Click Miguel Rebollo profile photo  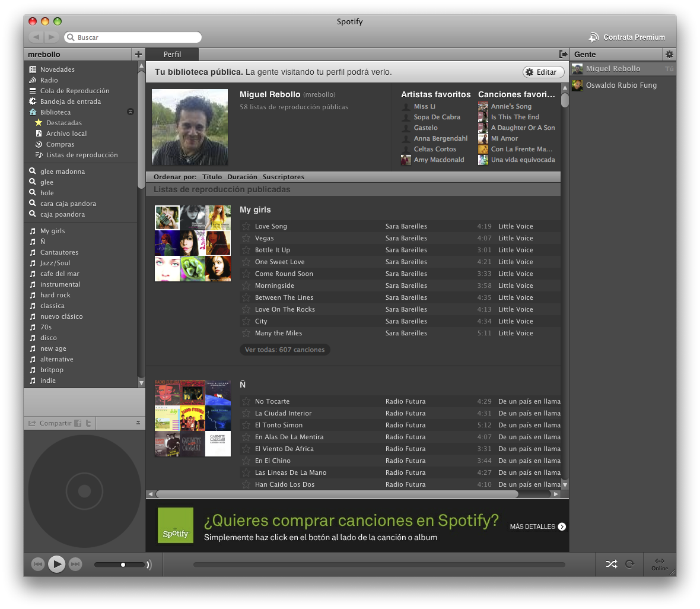coord(190,128)
